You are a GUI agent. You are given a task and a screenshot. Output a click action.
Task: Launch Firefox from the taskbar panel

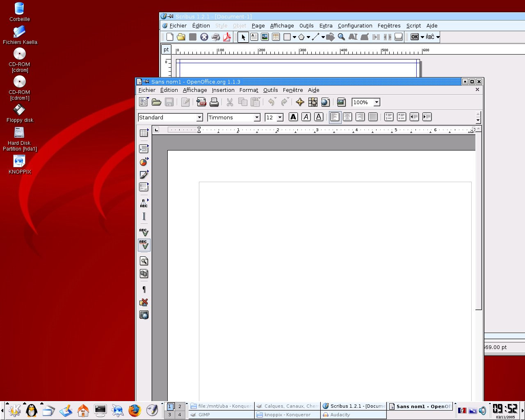pos(135,410)
